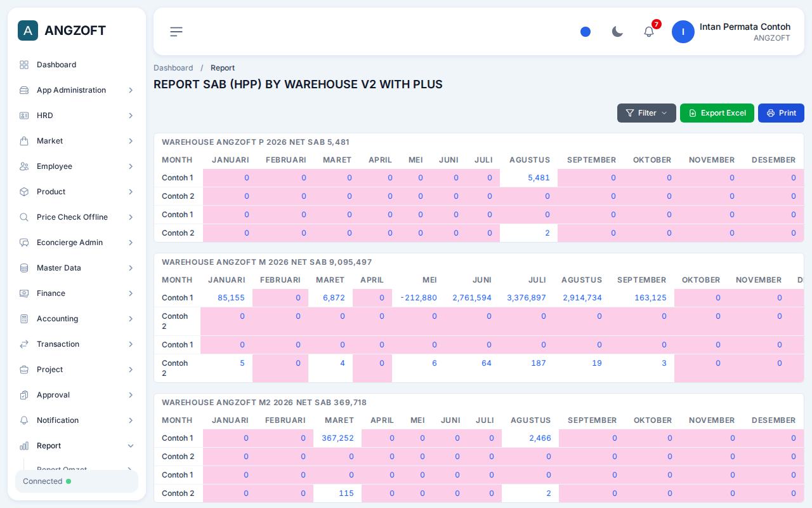The height and width of the screenshot is (508, 812).
Task: Expand the Master Data chevron
Action: 131,268
